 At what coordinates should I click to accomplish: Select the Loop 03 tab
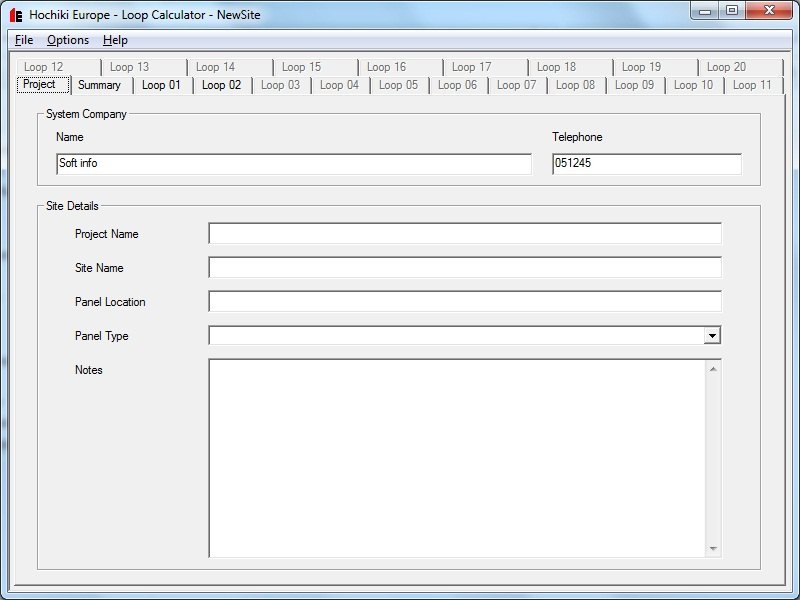[x=281, y=85]
